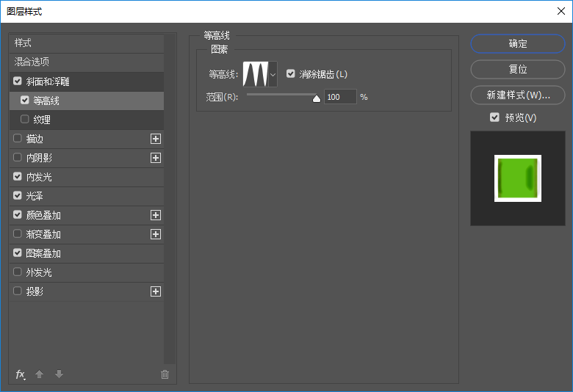This screenshot has width=573, height=392.
Task: Enable the 渐变叠加 checkbox
Action: click(18, 234)
